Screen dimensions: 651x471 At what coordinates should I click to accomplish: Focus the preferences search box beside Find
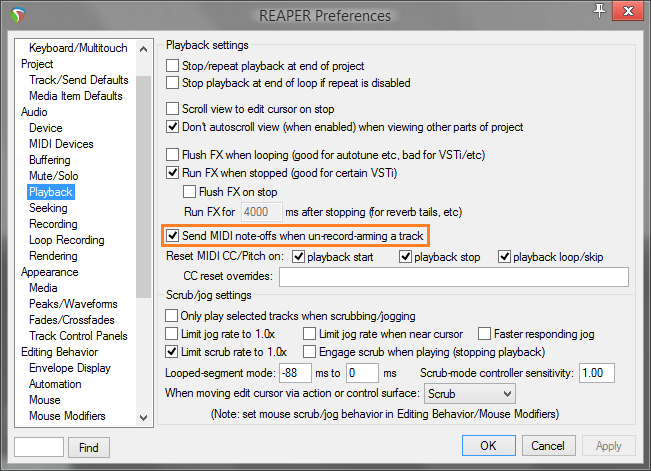coord(40,447)
